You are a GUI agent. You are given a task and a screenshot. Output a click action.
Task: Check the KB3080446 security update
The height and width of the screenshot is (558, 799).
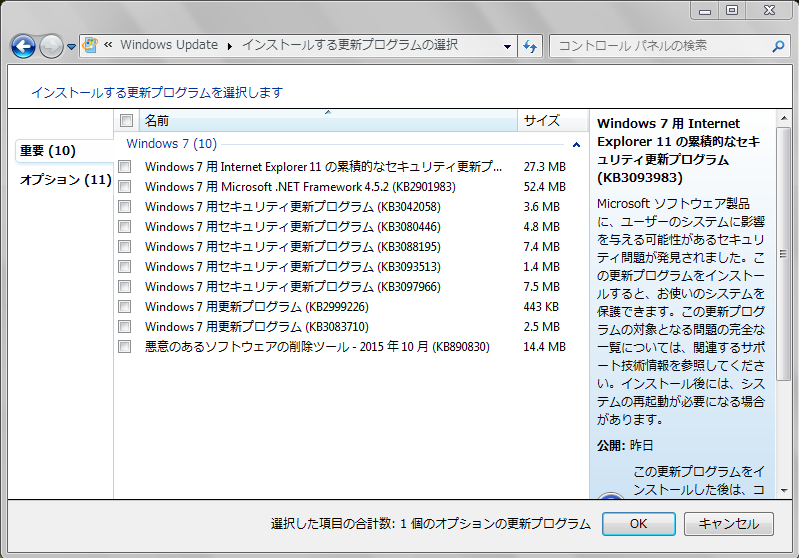click(x=124, y=226)
